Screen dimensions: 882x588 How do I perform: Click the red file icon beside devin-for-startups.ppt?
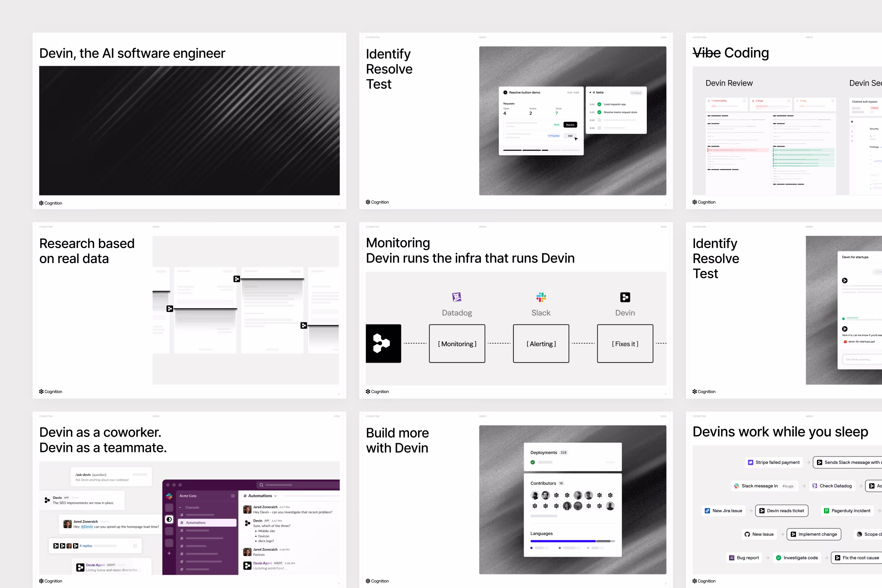click(845, 342)
